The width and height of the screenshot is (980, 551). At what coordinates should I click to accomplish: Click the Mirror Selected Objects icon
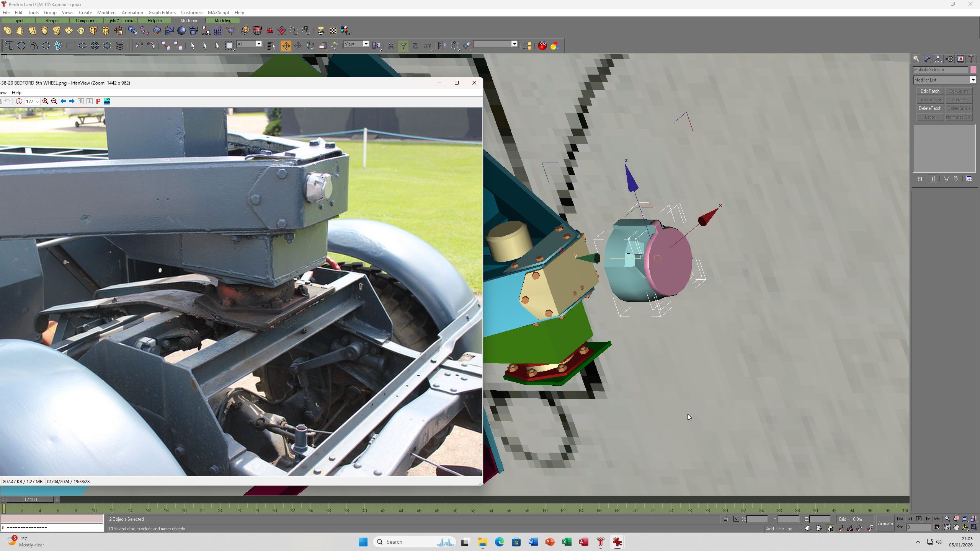pyautogui.click(x=442, y=46)
